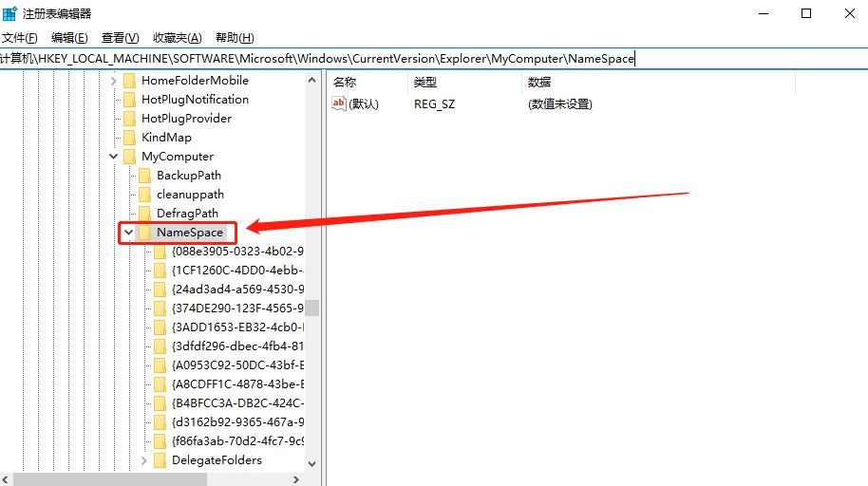Click folder icon of {d3162b92-9365-467a key
This screenshot has width=868, height=486.
(x=160, y=422)
